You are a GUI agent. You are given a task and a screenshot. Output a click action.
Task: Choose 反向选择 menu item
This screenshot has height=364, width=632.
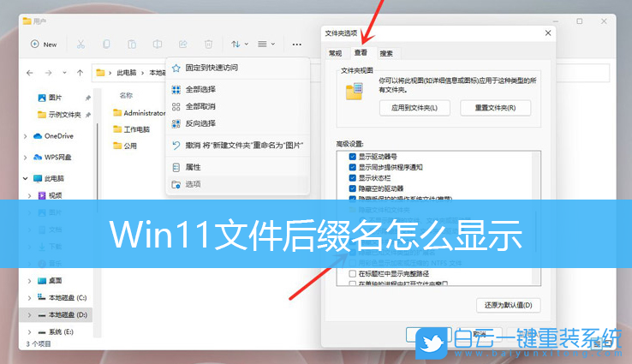238,123
